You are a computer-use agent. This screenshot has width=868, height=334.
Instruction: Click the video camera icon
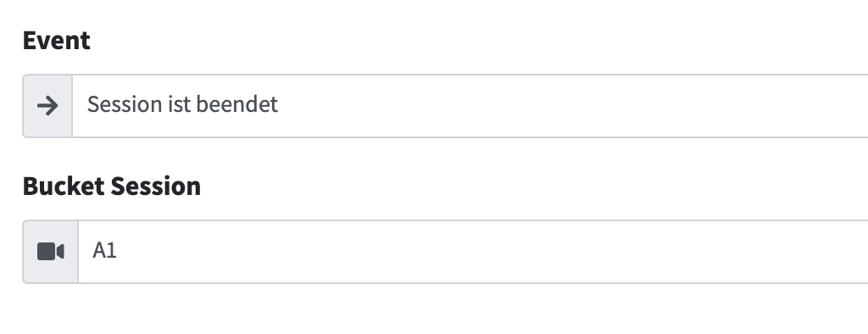(50, 252)
